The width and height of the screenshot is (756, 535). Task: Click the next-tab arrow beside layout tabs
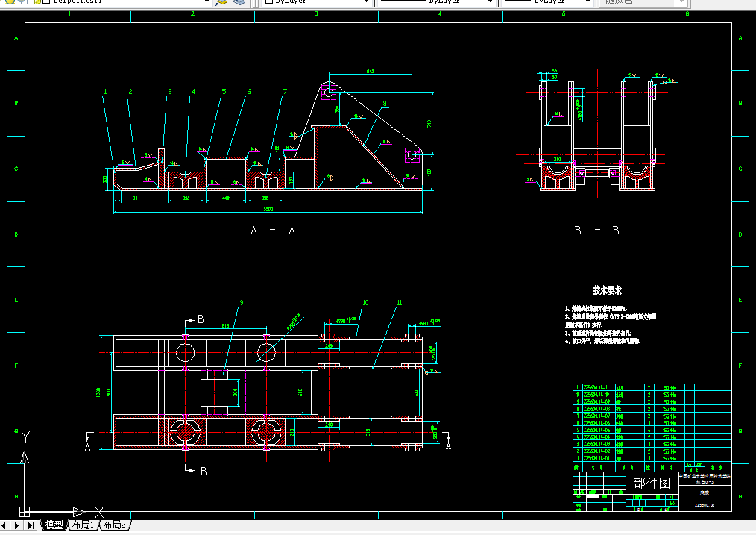click(17, 525)
